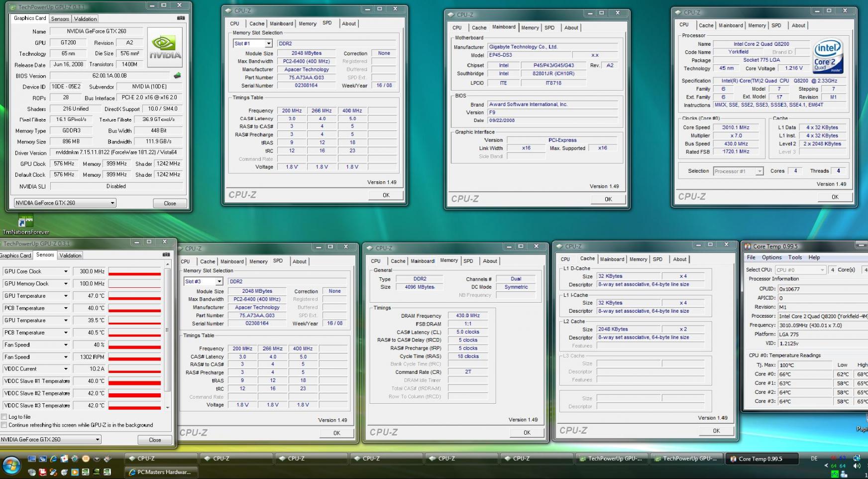Click the BIOS Version field 62.00.1A.00.0B
The image size is (868, 479).
[x=110, y=76]
